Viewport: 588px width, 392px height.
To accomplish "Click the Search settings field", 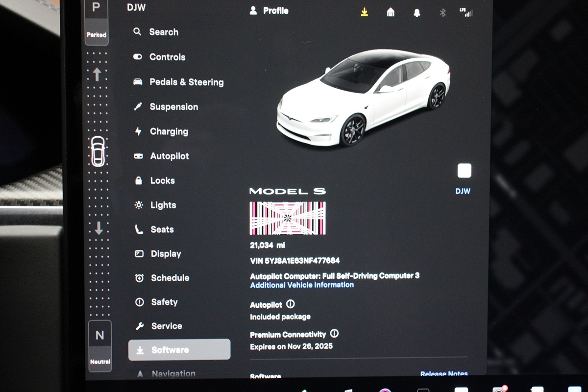I will click(163, 32).
